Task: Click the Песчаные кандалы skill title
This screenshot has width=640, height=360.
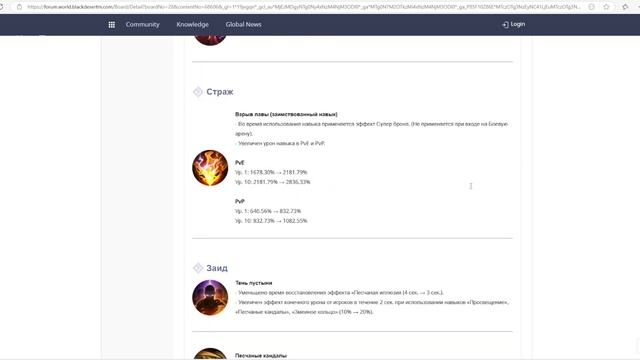Action: click(x=261, y=356)
